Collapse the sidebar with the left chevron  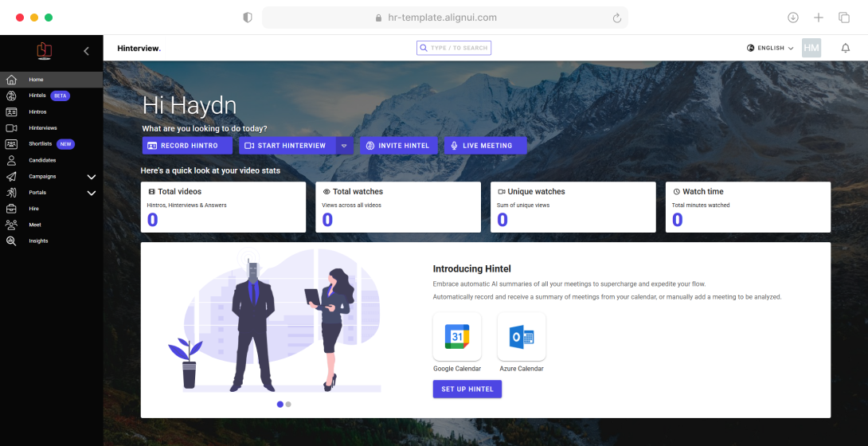pyautogui.click(x=86, y=51)
